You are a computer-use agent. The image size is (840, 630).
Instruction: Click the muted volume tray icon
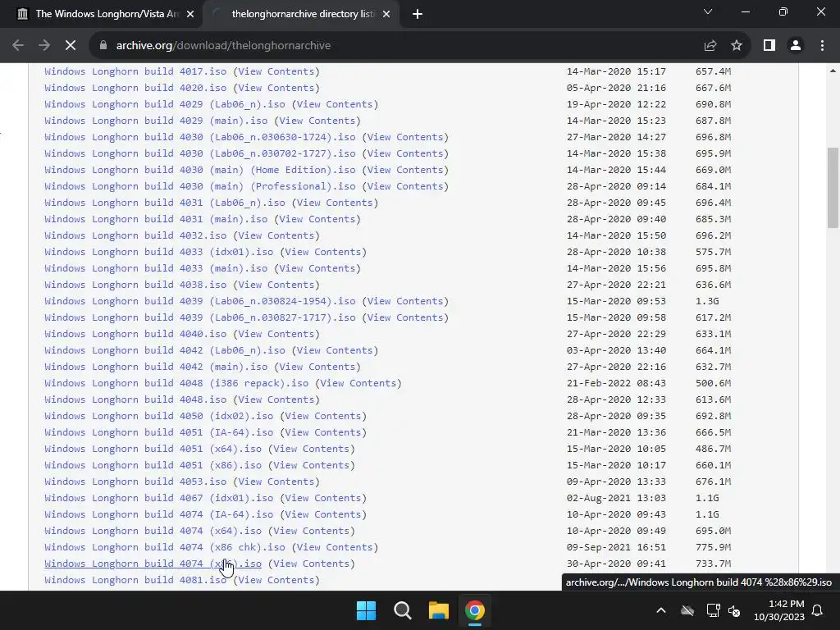tap(734, 610)
